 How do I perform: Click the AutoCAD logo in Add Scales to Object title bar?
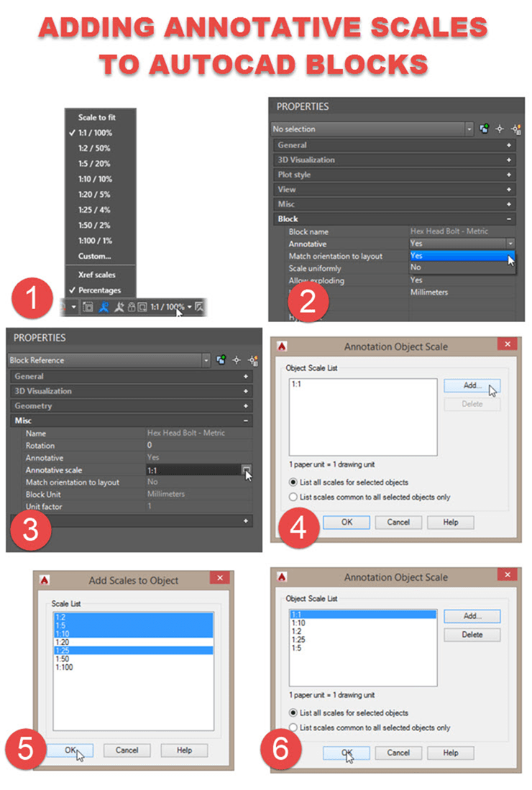45,580
